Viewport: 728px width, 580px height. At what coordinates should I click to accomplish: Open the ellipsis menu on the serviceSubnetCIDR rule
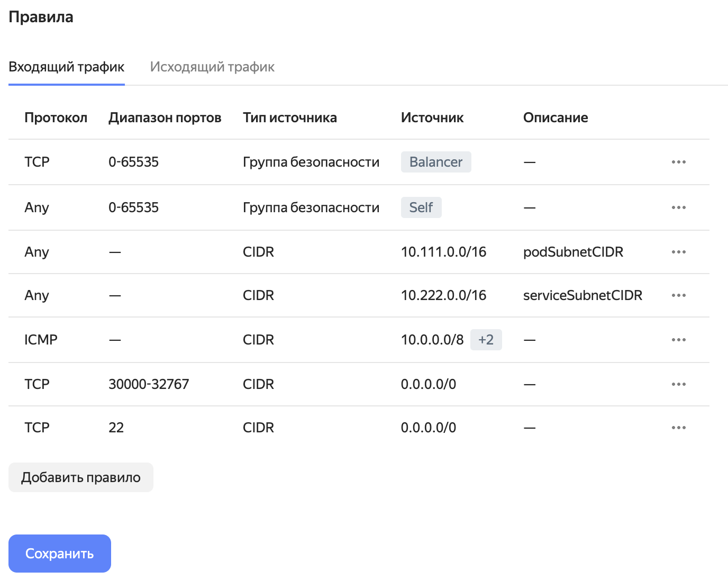point(678,295)
